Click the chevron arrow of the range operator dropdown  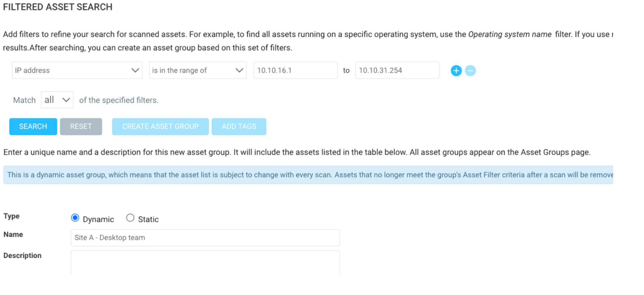point(239,70)
